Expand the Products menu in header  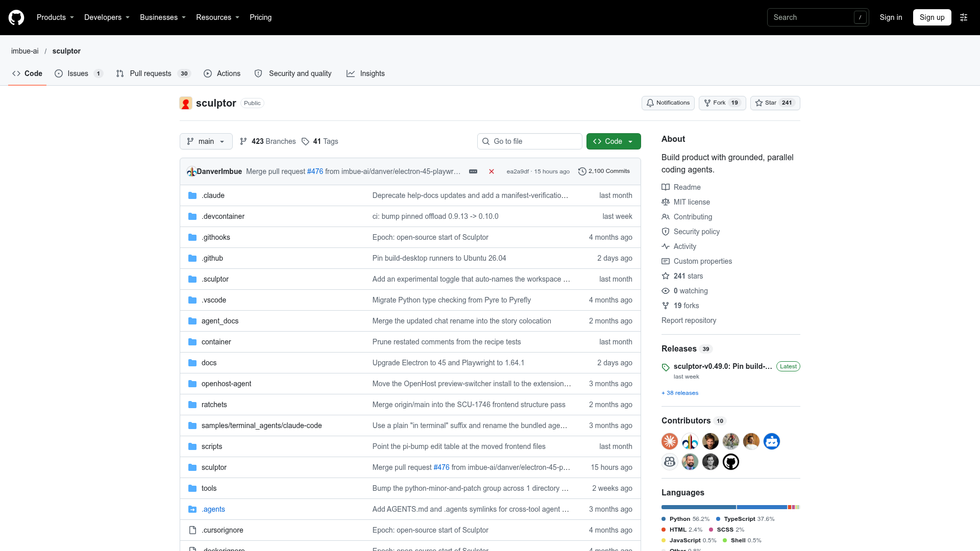(x=55, y=17)
